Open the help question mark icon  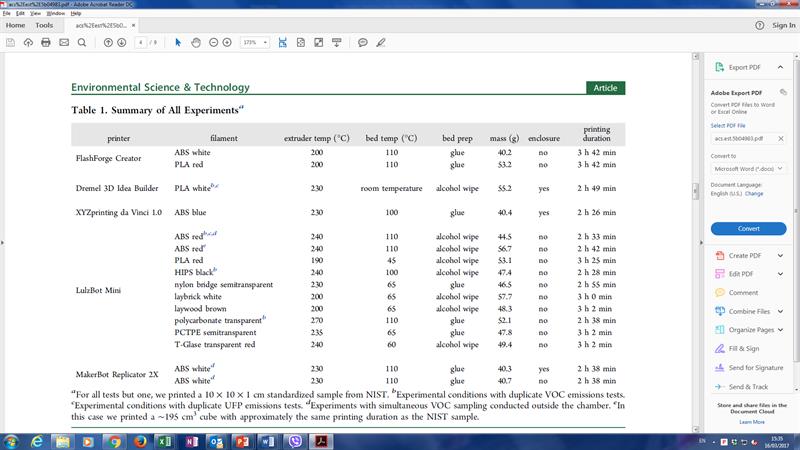tap(760, 25)
